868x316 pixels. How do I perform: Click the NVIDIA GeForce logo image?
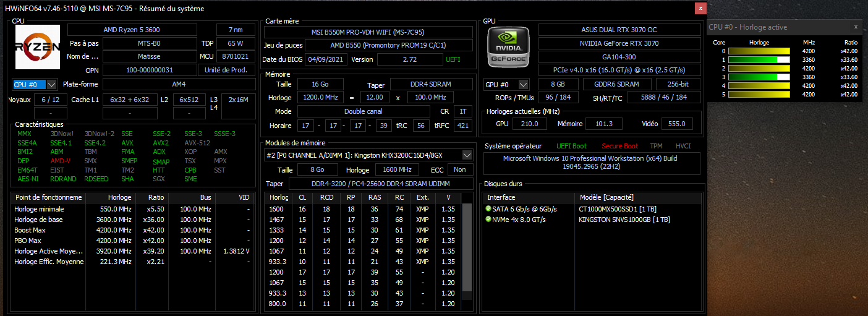[x=507, y=48]
